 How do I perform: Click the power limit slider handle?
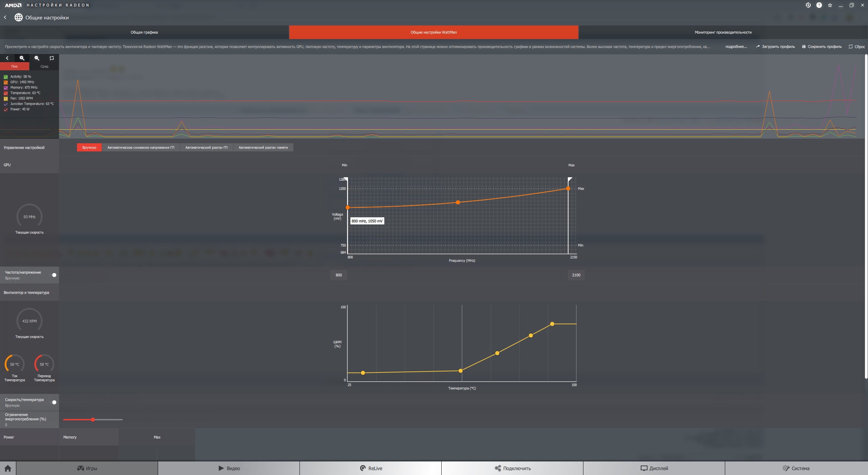point(93,420)
